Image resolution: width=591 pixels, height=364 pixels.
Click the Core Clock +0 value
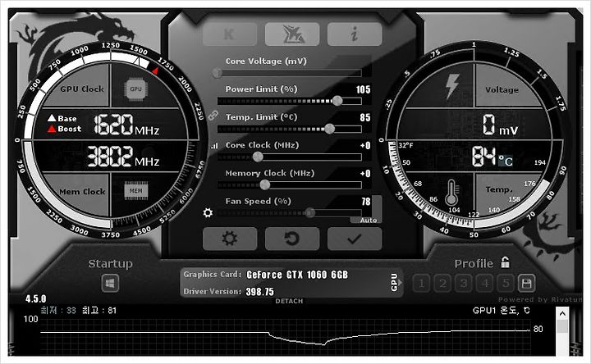[x=365, y=146]
